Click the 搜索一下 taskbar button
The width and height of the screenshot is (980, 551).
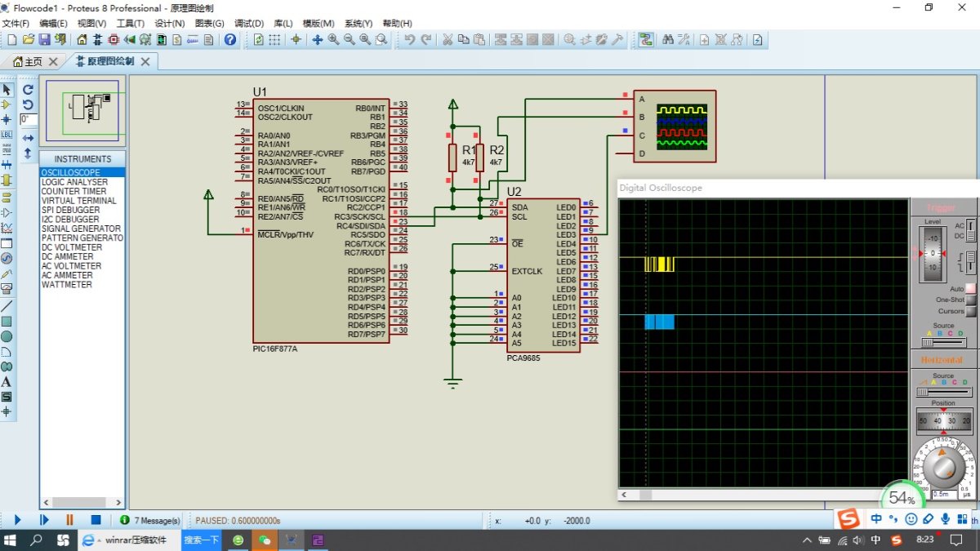pyautogui.click(x=202, y=540)
